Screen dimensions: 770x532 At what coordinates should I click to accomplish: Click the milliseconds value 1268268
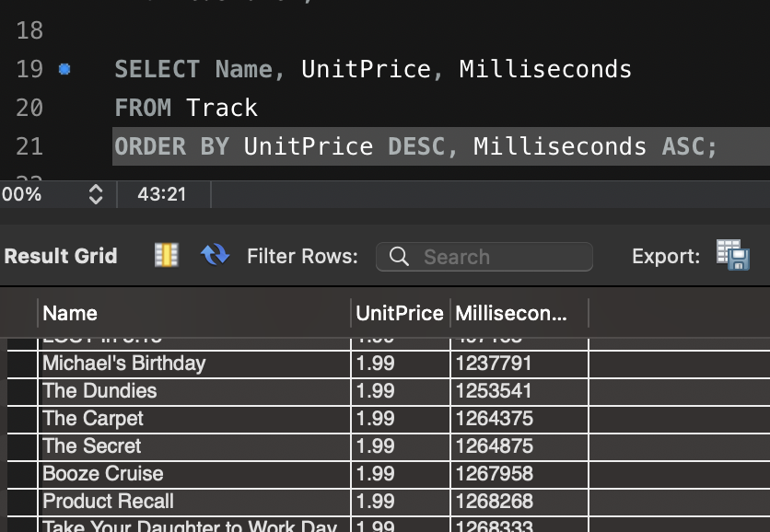494,501
